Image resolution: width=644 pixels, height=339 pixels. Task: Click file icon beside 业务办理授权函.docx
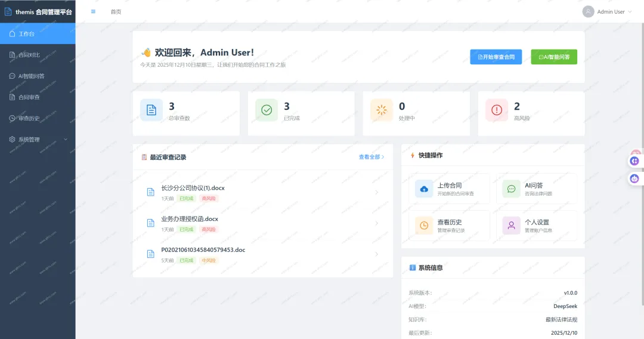(x=151, y=223)
